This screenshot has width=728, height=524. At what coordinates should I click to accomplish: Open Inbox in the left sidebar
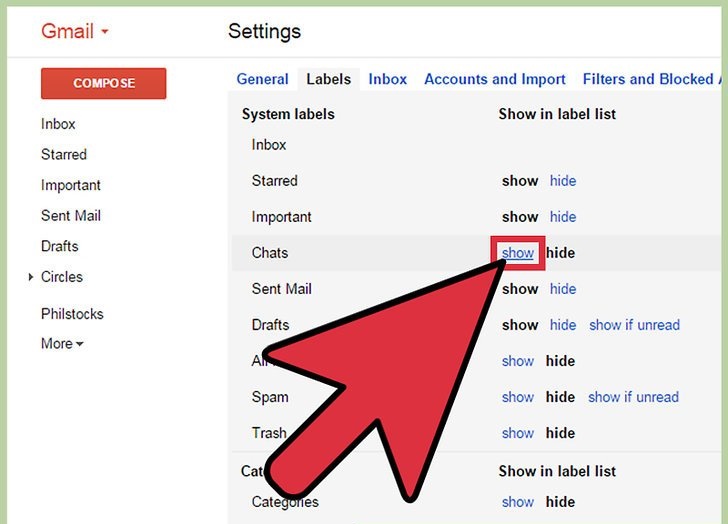pyautogui.click(x=58, y=124)
